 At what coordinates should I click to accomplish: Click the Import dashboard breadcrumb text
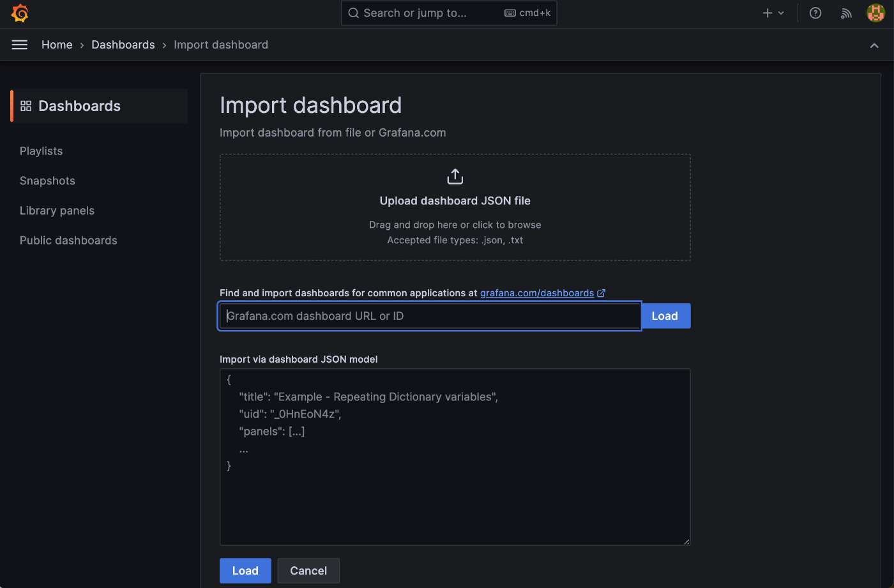[x=221, y=45]
